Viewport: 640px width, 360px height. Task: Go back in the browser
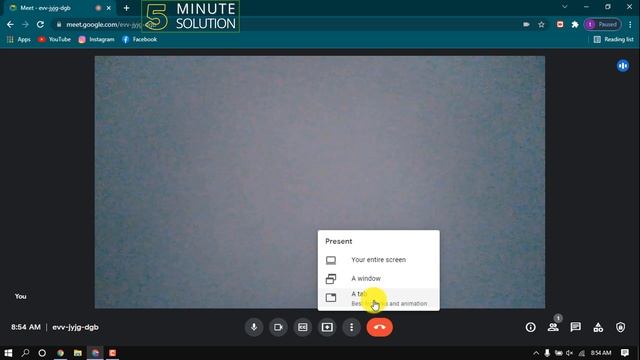(x=10, y=24)
